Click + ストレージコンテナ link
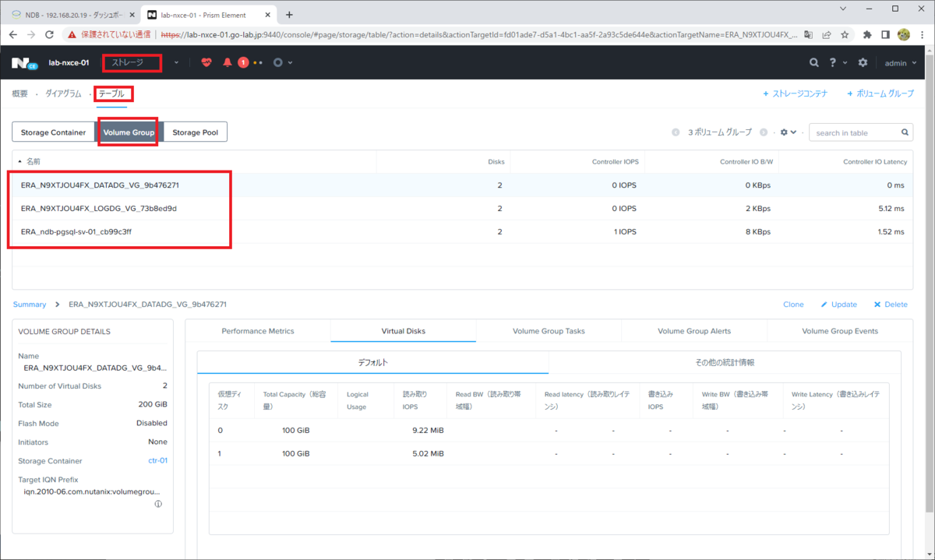The height and width of the screenshot is (560, 935). pos(795,93)
